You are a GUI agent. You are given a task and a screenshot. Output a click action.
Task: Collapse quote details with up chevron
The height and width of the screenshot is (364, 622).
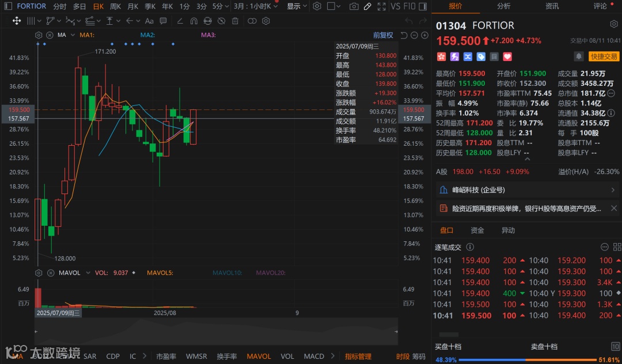[527, 159]
